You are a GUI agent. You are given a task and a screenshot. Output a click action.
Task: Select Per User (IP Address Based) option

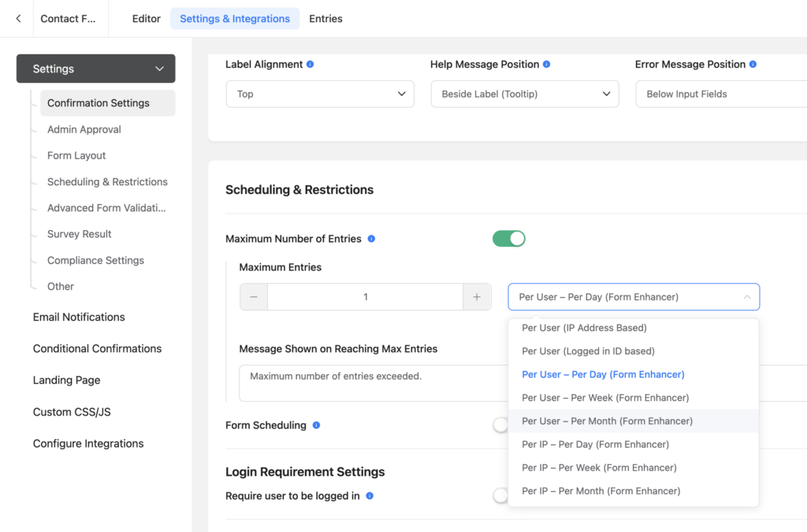633,328
